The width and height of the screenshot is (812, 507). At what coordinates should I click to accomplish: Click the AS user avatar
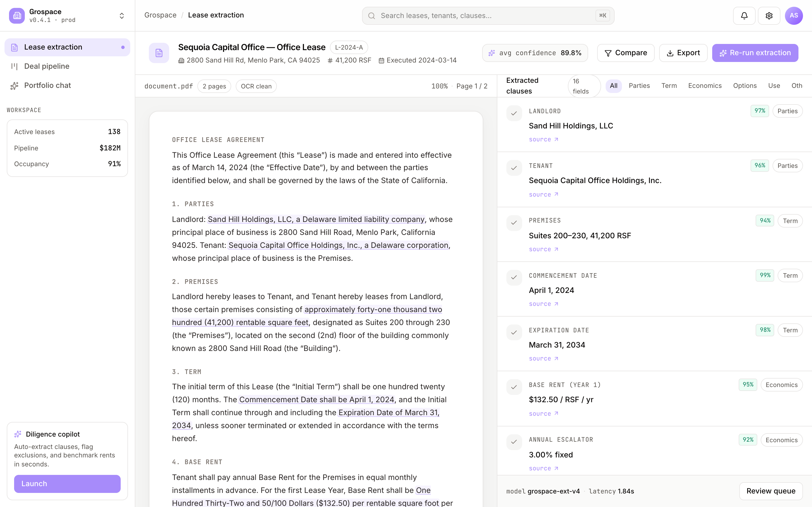click(x=794, y=16)
